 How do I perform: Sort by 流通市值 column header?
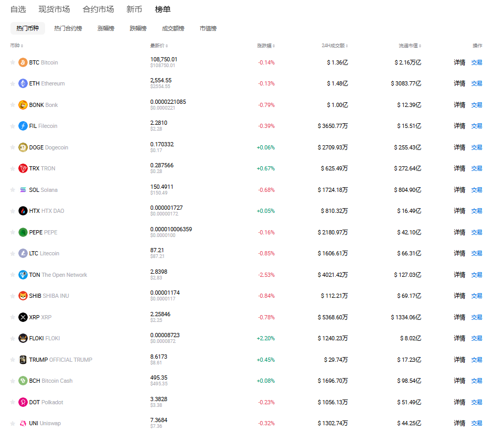click(410, 46)
